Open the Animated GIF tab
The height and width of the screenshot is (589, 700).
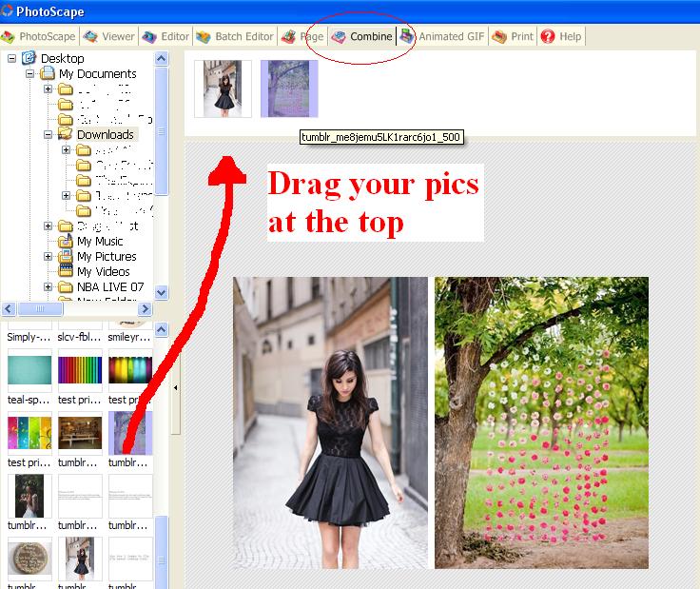point(442,36)
